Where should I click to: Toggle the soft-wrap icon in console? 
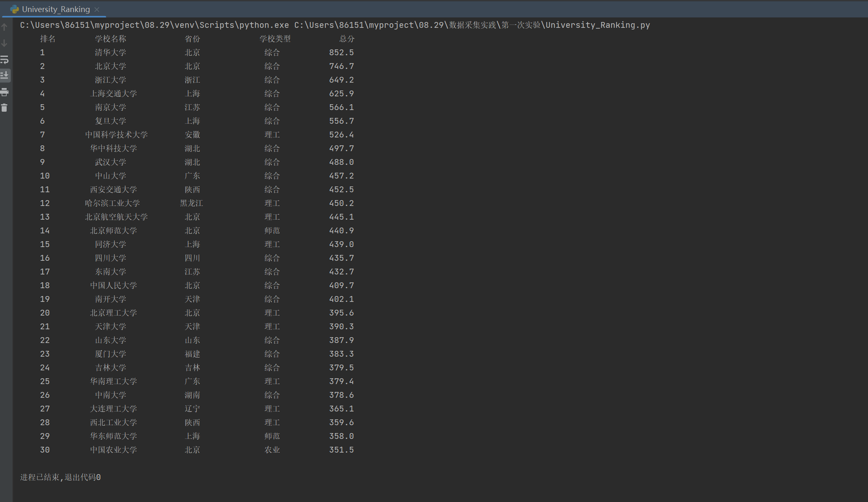tap(5, 59)
